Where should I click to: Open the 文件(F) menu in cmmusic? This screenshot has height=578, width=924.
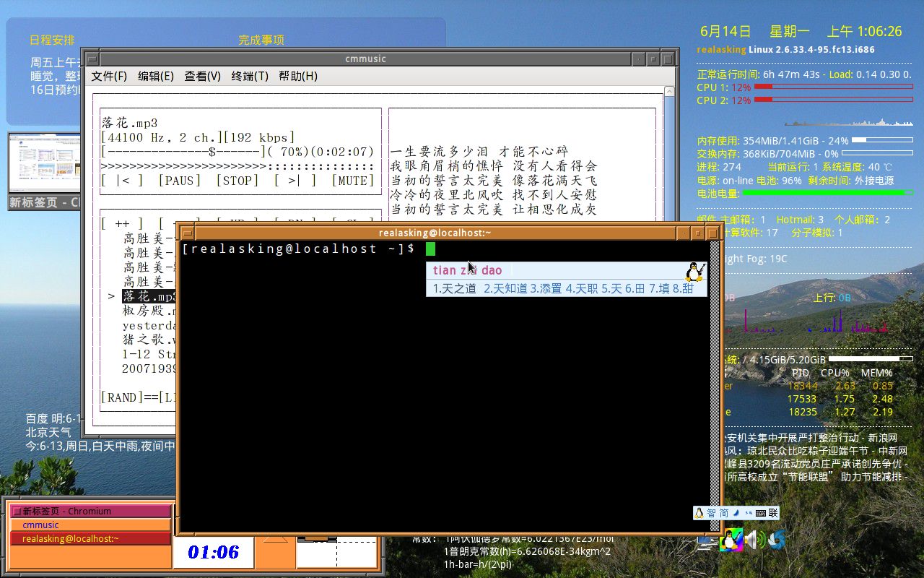pyautogui.click(x=108, y=76)
